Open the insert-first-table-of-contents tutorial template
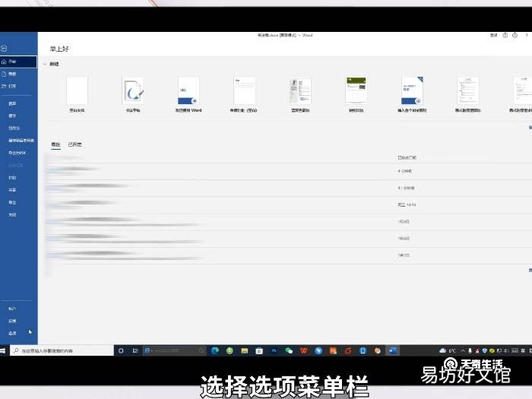 pos(412,94)
